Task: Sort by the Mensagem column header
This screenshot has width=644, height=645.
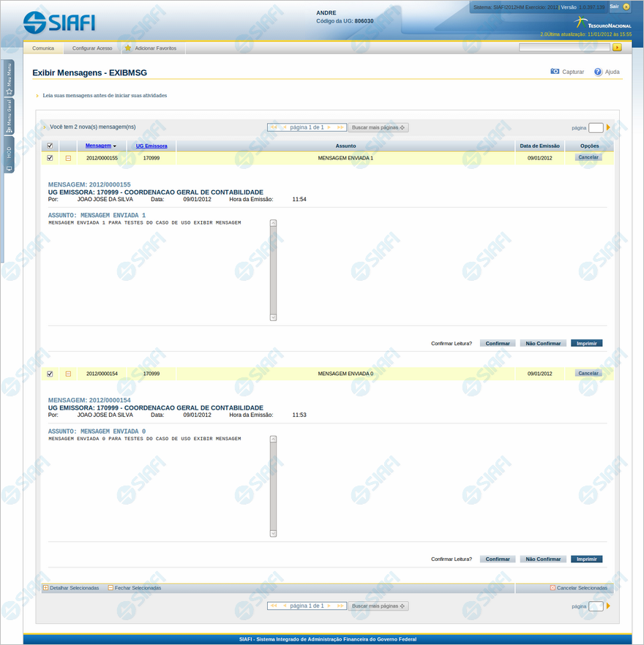Action: (99, 146)
